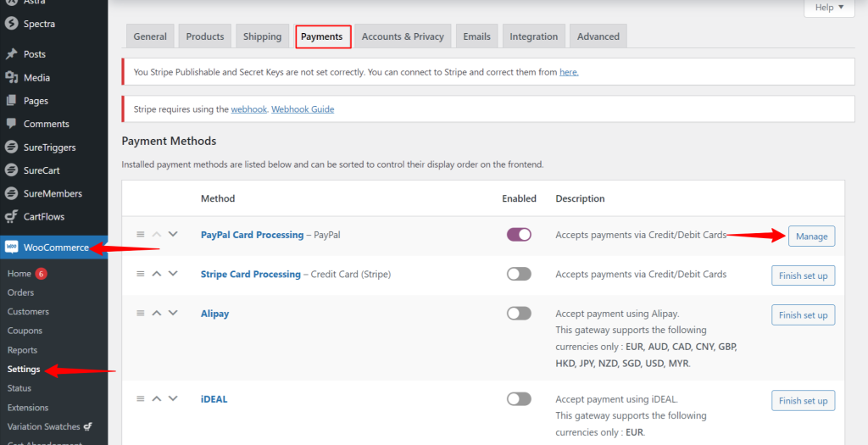
Task: Click Finish set up for Alipay
Action: [x=804, y=315]
